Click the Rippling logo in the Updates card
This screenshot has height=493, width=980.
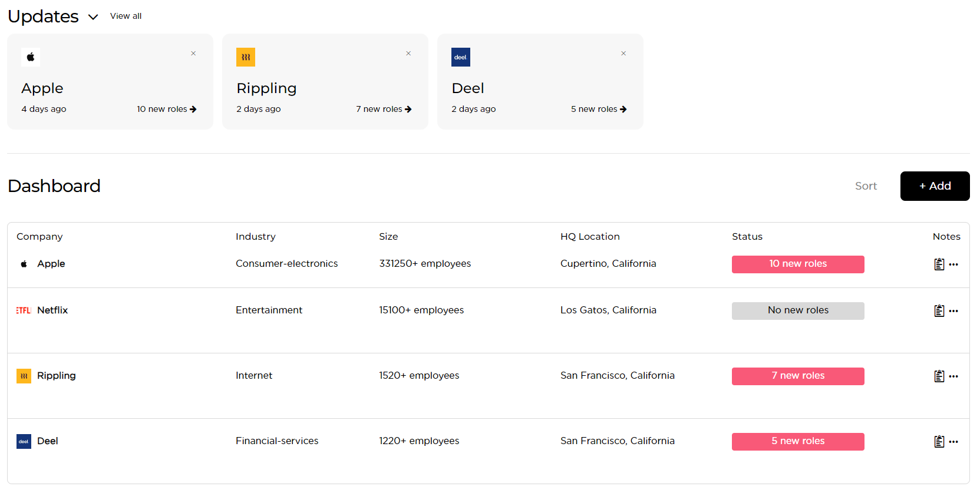[246, 57]
